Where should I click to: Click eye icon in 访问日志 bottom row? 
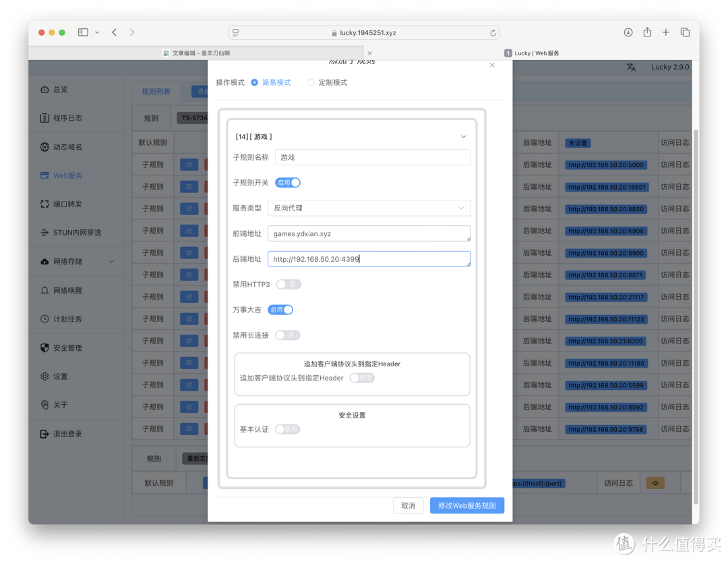[655, 483]
